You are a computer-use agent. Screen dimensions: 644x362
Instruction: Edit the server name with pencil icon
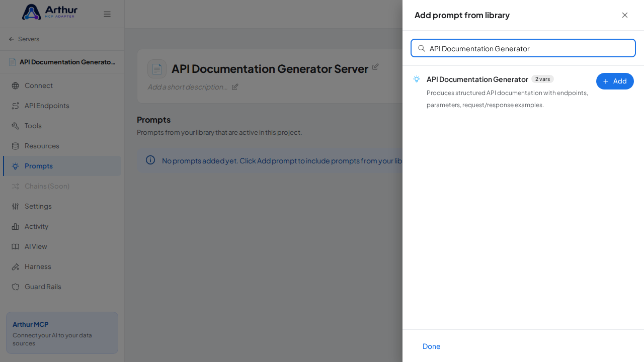coord(375,67)
